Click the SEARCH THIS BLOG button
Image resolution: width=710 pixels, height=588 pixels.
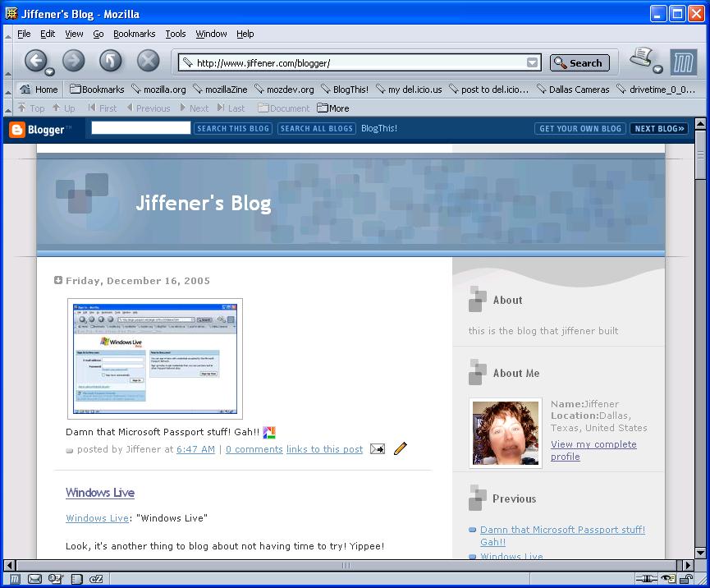tap(233, 128)
